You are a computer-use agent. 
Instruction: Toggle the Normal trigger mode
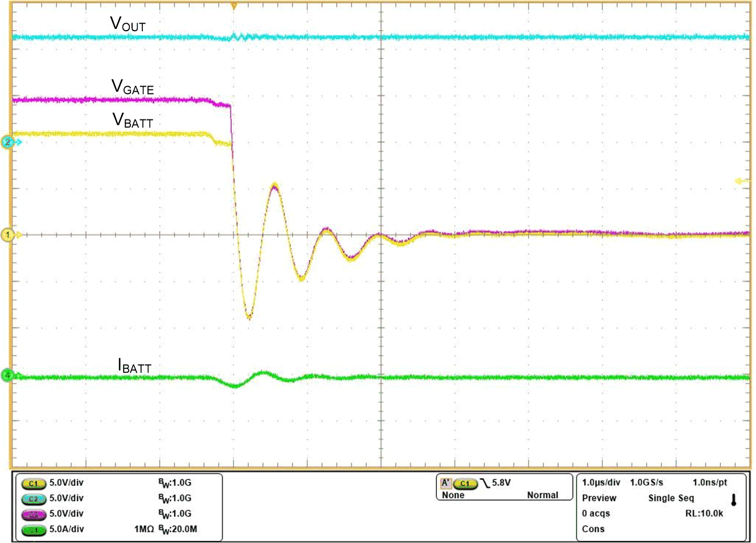pos(543,494)
